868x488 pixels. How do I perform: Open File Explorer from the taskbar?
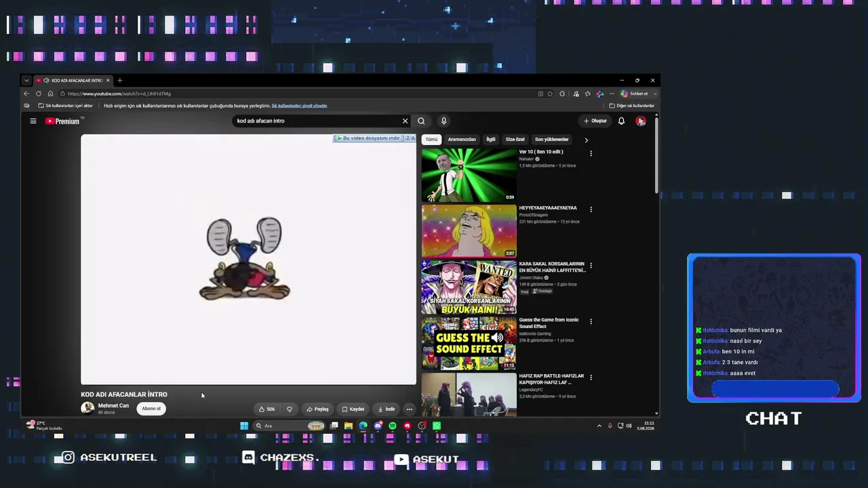[349, 426]
